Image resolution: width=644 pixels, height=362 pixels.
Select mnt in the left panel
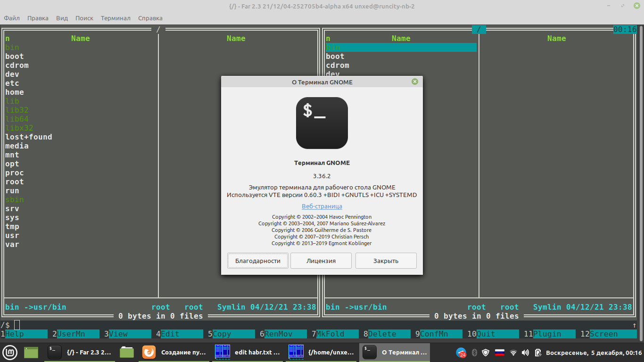tap(12, 155)
